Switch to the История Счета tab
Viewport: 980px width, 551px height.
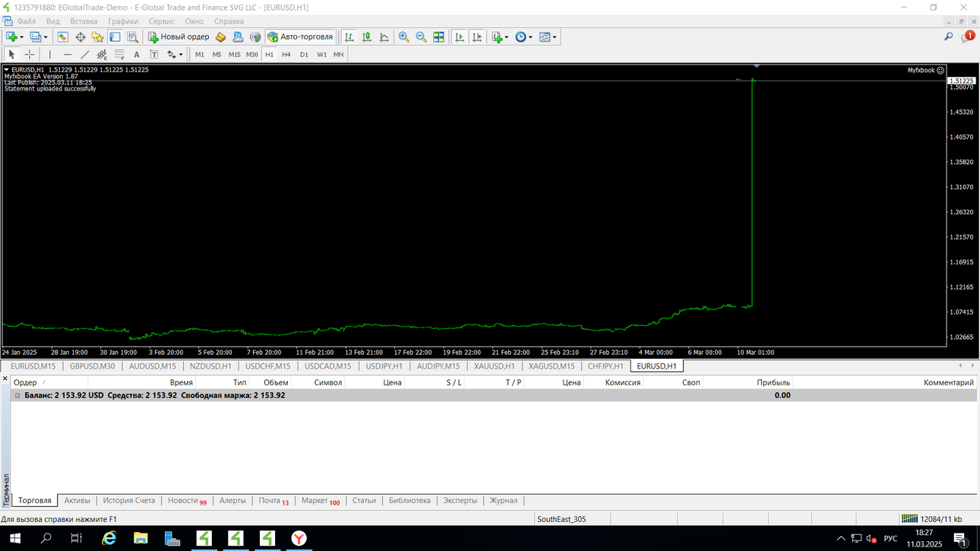pyautogui.click(x=129, y=501)
